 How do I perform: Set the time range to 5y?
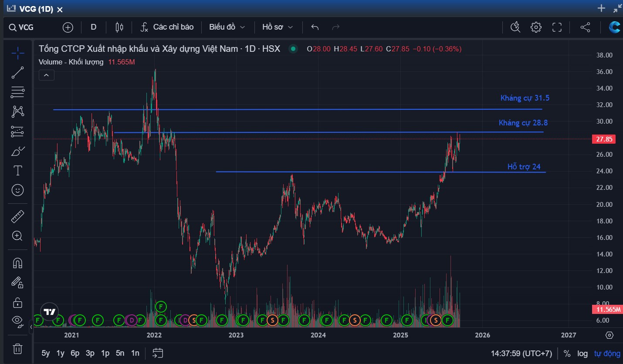[x=46, y=353]
